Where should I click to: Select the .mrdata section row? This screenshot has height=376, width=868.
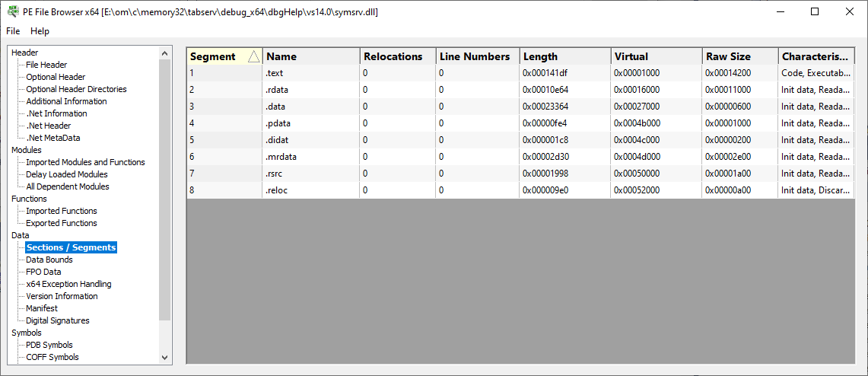click(521, 157)
